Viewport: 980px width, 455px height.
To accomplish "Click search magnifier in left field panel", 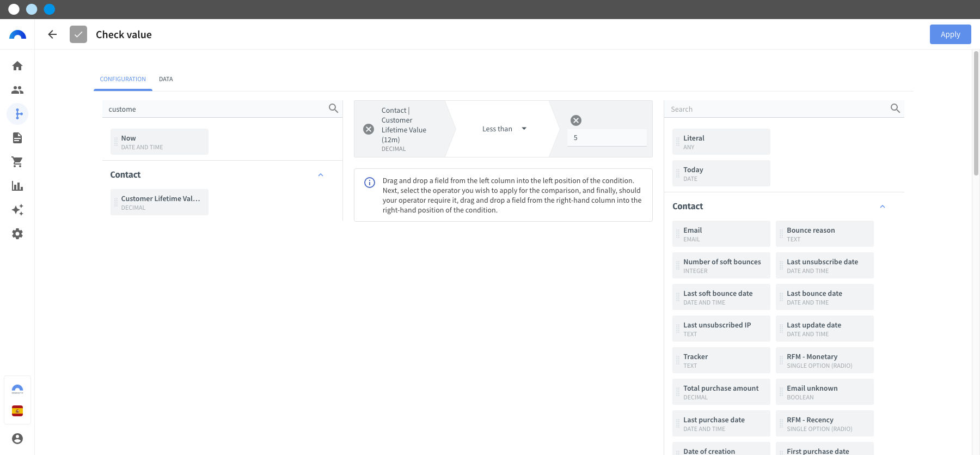I will (x=334, y=108).
